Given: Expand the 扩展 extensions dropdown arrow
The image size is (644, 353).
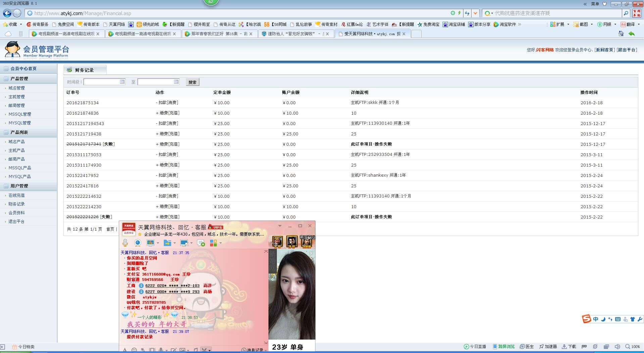Looking at the screenshot, I should pos(568,24).
